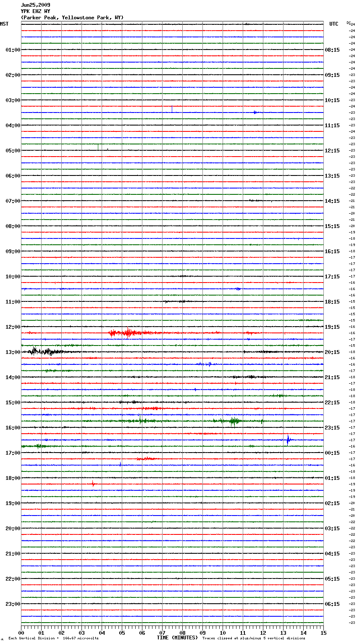Click the 12:15 UTC time label
This screenshot has width=357, height=644.
point(332,151)
